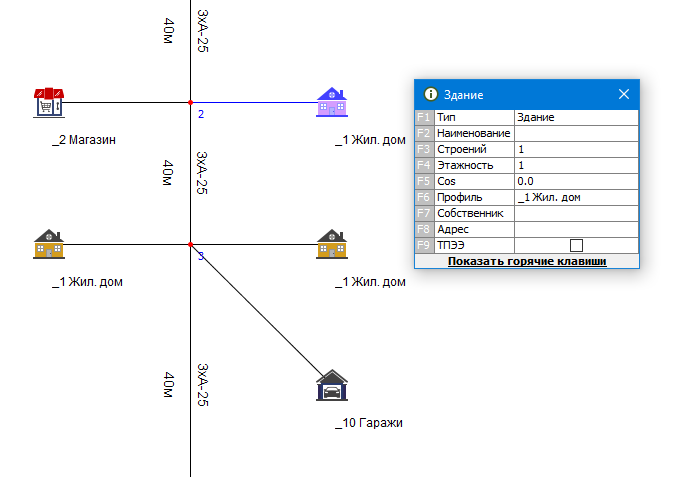Select the red node labeled 2
Screen dimensions: 686x477
pos(190,102)
